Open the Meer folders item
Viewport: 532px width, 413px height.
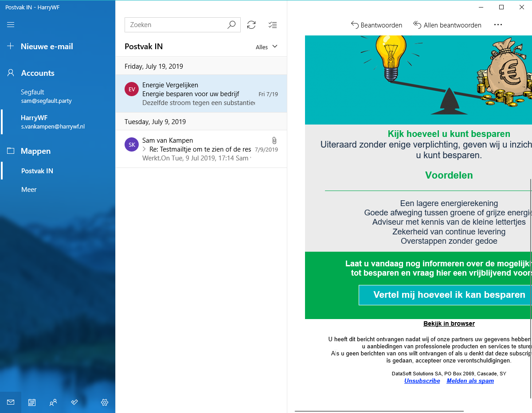(x=29, y=190)
